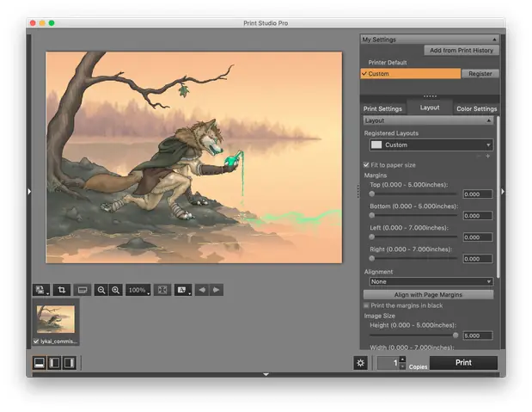This screenshot has width=532, height=412.
Task: Show the right panel layout icon
Action: 70,363
